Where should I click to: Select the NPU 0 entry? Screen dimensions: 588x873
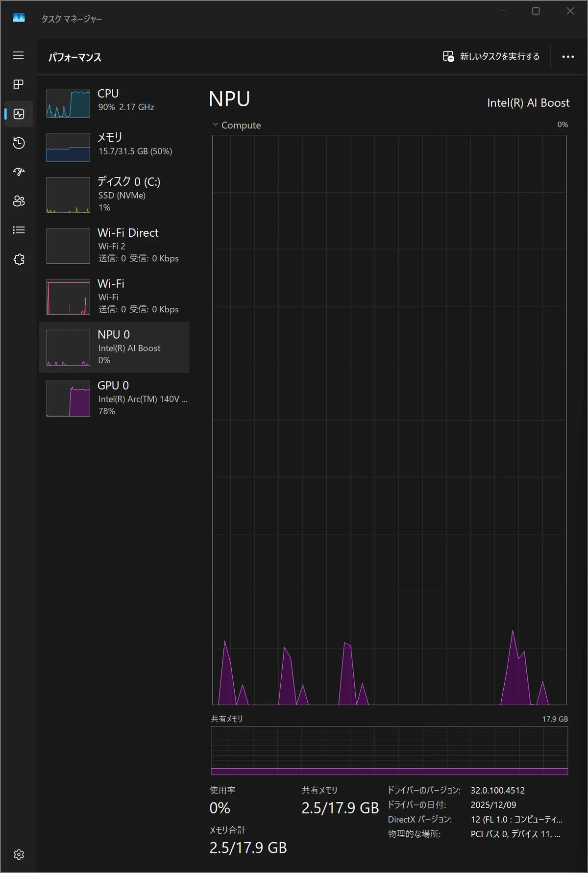pos(114,348)
